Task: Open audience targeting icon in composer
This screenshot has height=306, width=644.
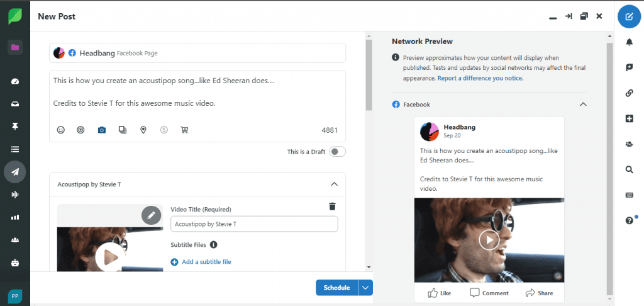Action: tap(81, 130)
